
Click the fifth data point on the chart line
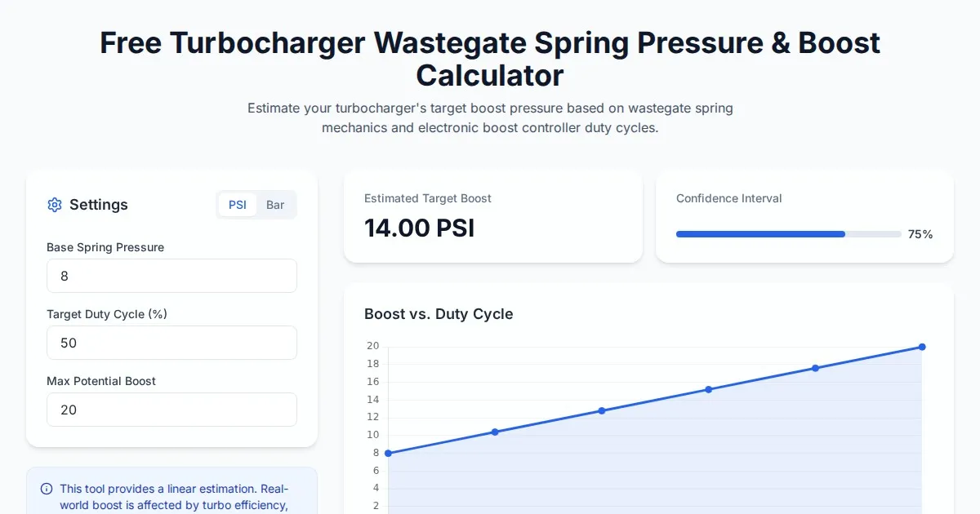coord(815,368)
